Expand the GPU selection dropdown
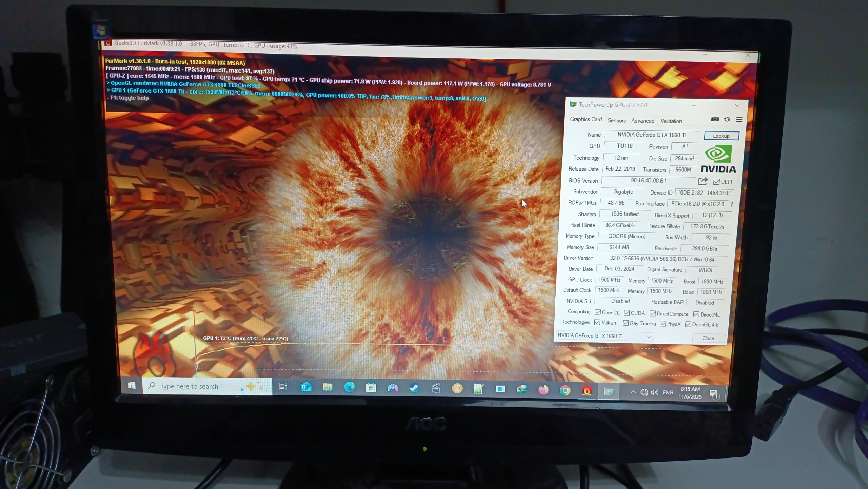Screen dimensions: 868x489 tap(648, 337)
